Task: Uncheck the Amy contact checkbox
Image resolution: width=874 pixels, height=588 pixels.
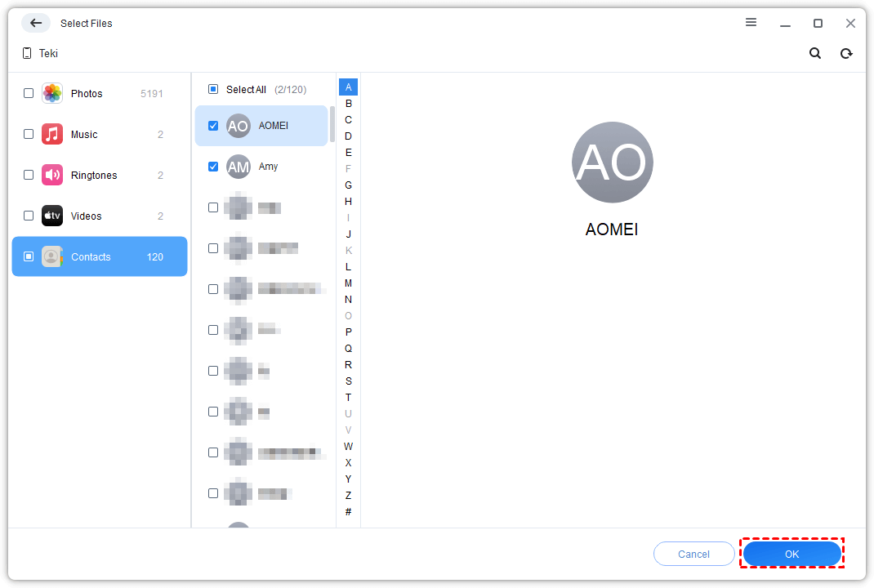Action: [213, 167]
